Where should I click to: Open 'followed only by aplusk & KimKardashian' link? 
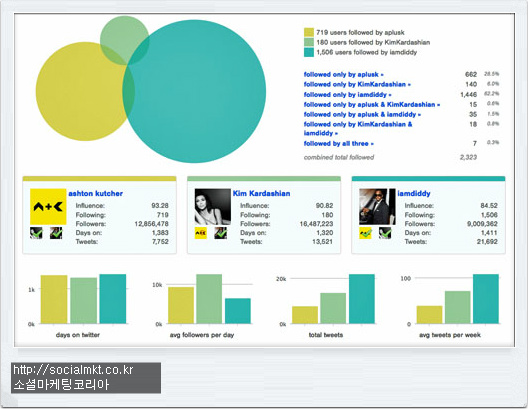click(x=372, y=104)
